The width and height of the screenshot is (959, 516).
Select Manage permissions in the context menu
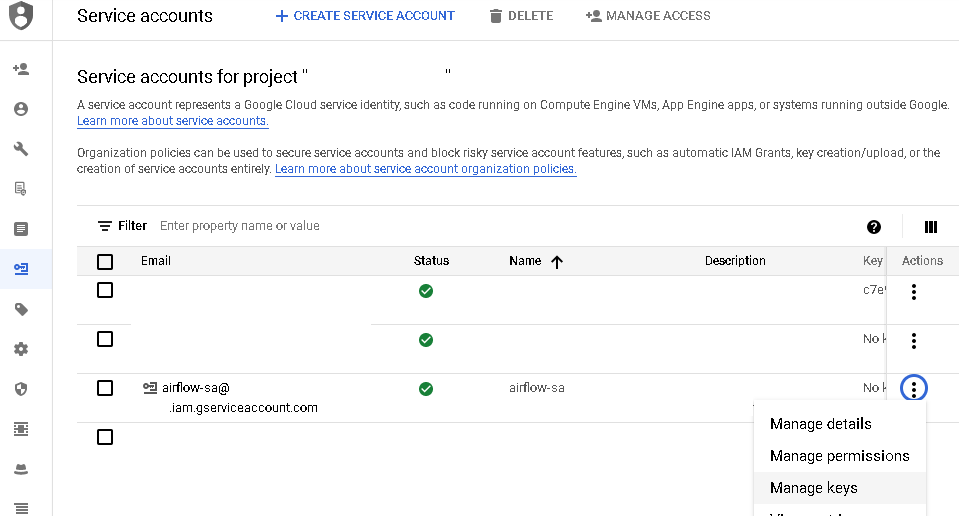[x=839, y=456]
